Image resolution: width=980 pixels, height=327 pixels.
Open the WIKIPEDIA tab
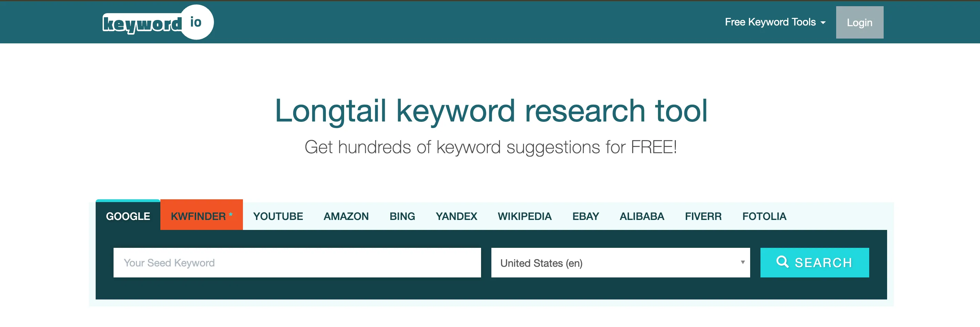point(524,216)
